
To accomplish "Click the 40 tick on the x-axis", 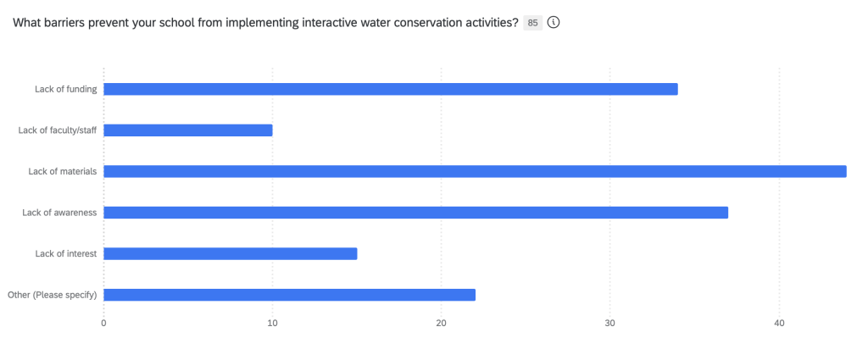I will click(x=780, y=323).
